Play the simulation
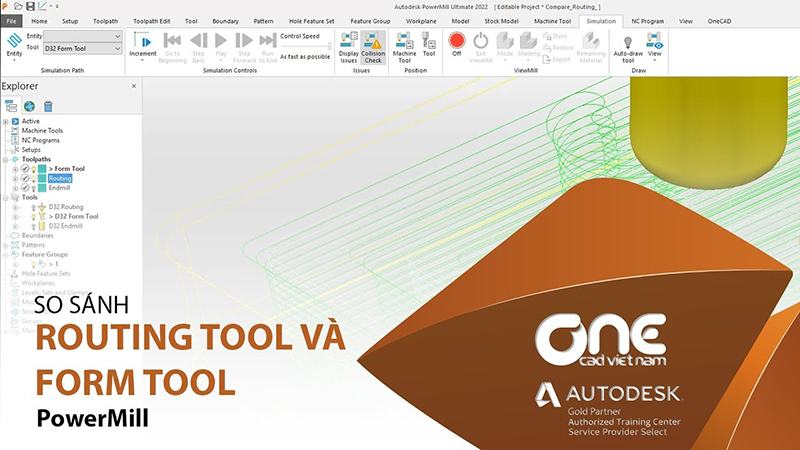This screenshot has width=800, height=450. [221, 40]
